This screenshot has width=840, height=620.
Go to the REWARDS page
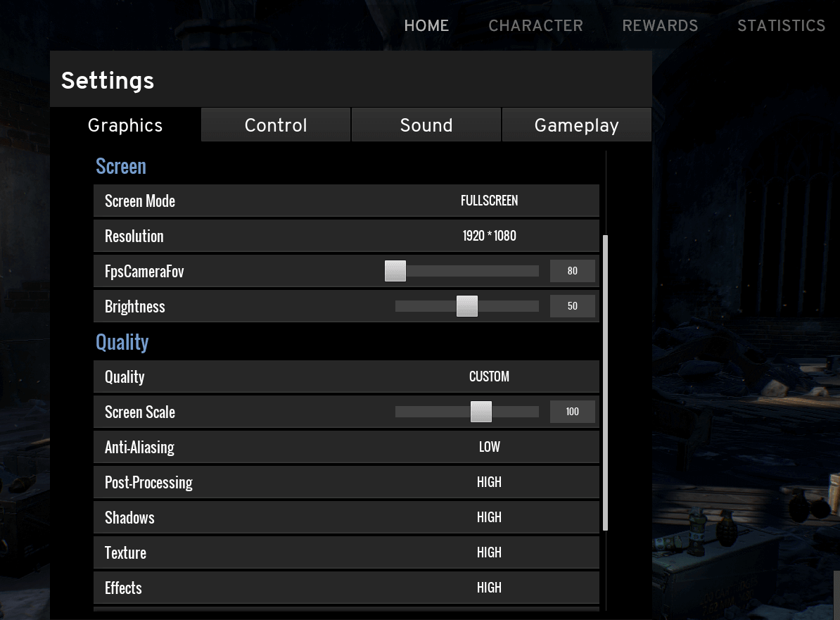660,26
